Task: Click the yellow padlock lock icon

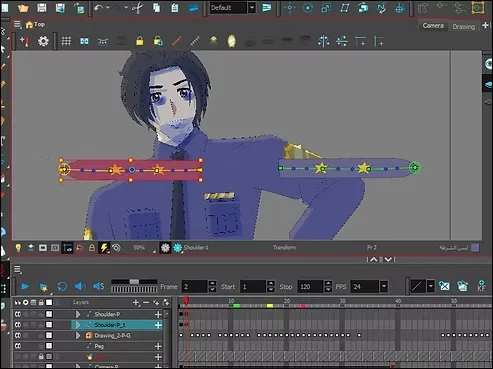Action: tap(140, 41)
